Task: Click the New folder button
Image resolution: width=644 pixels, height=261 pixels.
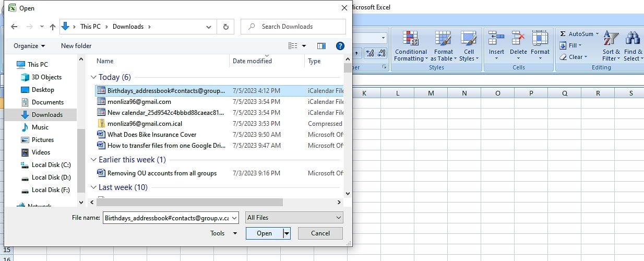Action: 76,46
